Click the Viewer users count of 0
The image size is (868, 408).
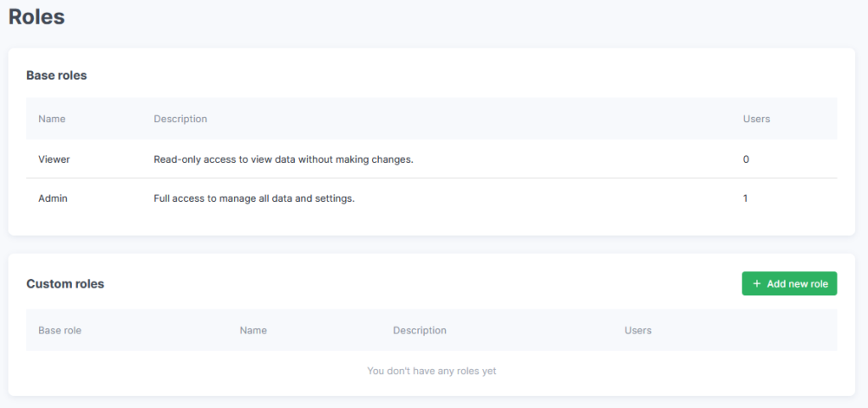tap(746, 159)
